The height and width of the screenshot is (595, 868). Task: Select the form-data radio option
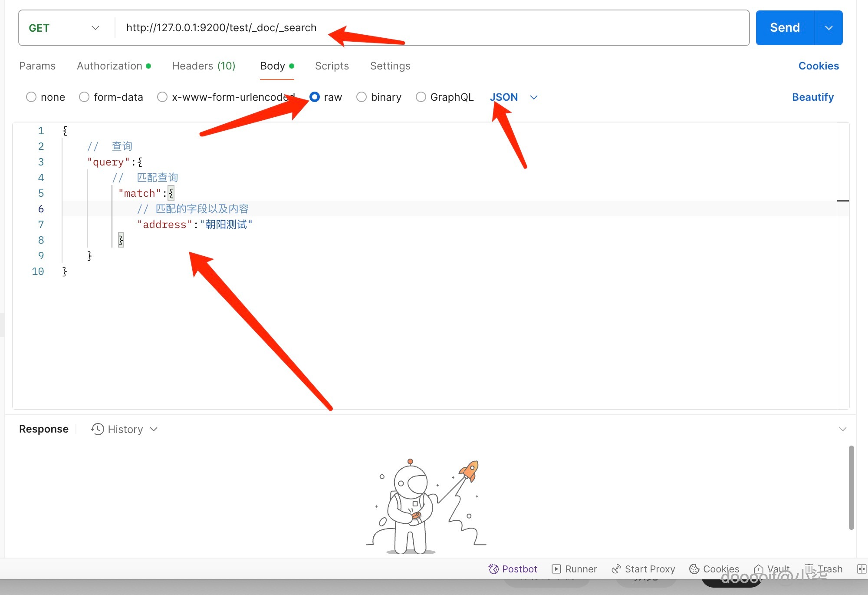[x=84, y=97]
